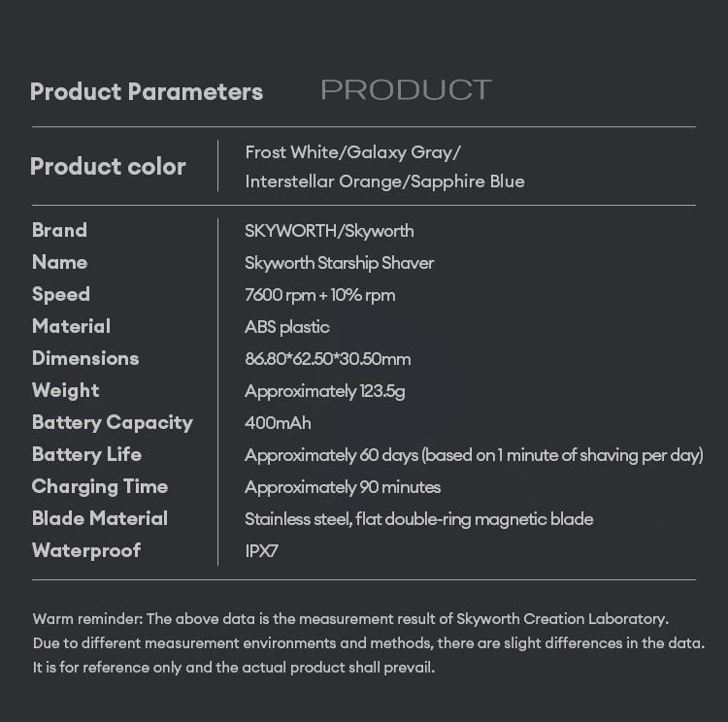The width and height of the screenshot is (728, 722).
Task: Click the Skyworth Starship Shaver name value
Action: coord(339,263)
